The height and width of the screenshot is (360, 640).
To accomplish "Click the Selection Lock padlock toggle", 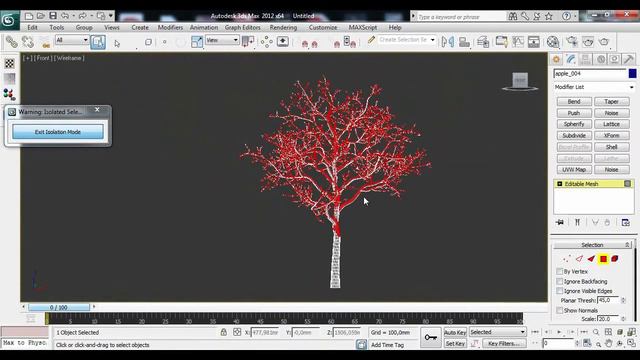I will 224,332.
